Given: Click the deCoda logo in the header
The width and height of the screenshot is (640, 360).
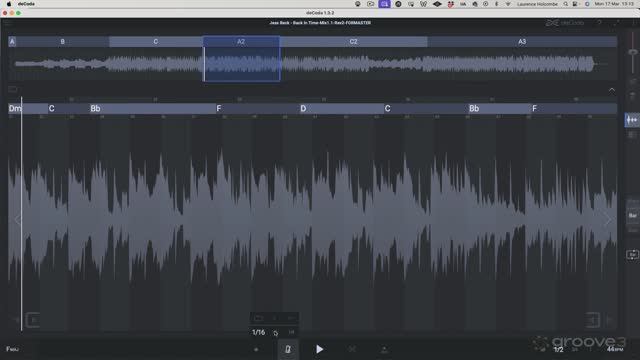Looking at the screenshot, I should coord(564,23).
